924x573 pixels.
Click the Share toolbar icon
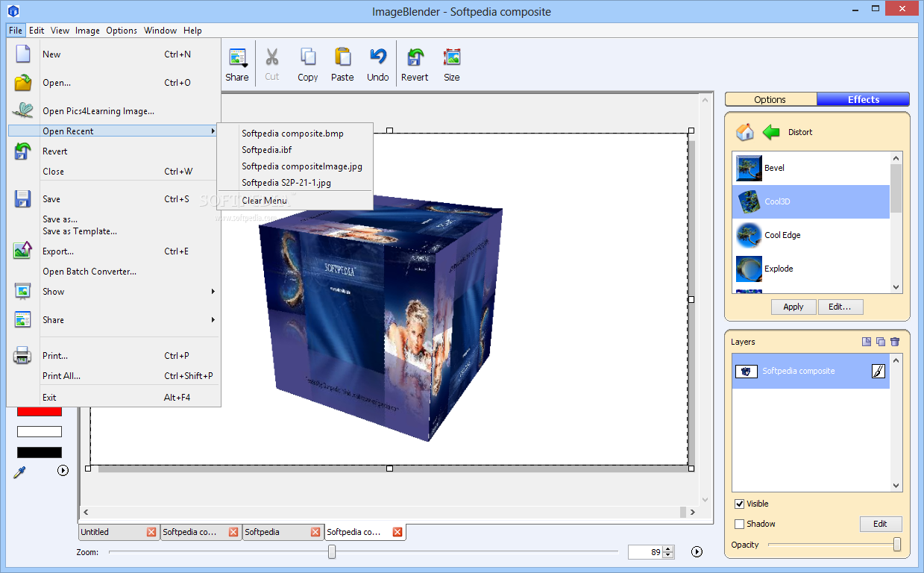238,57
